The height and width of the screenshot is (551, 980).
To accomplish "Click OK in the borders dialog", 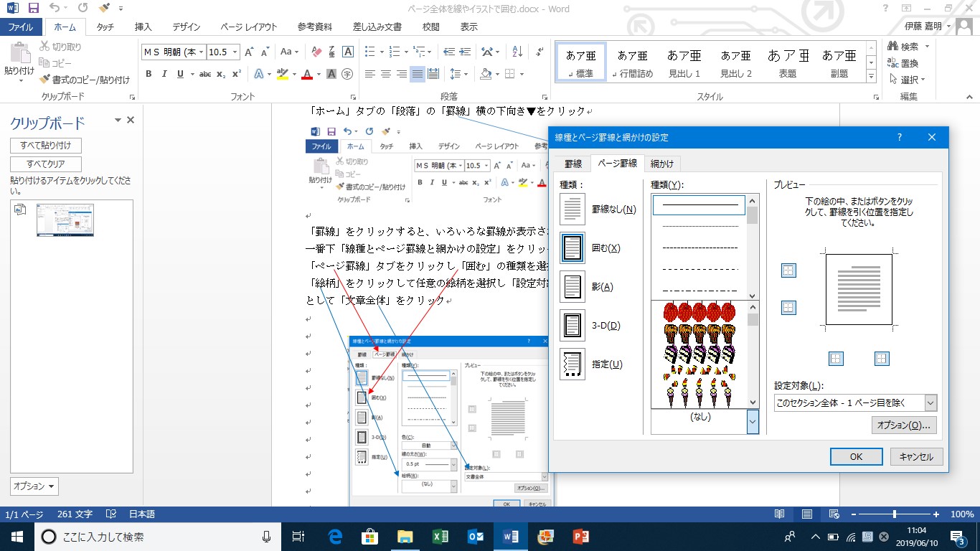I will (856, 457).
